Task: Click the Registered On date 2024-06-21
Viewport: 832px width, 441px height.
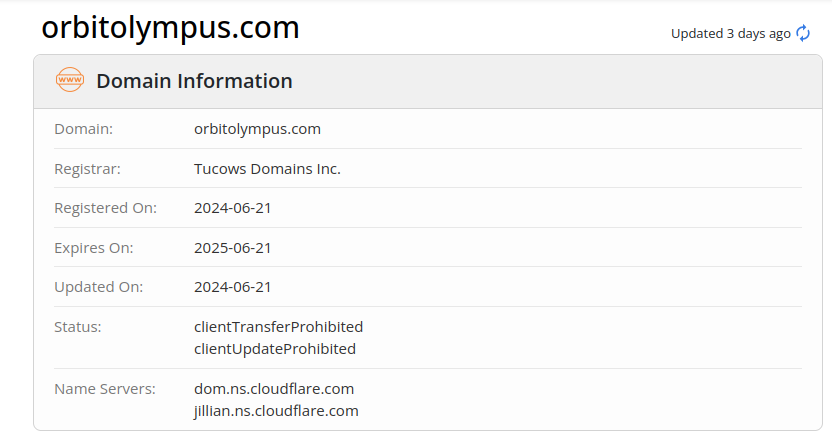Action: [233, 208]
